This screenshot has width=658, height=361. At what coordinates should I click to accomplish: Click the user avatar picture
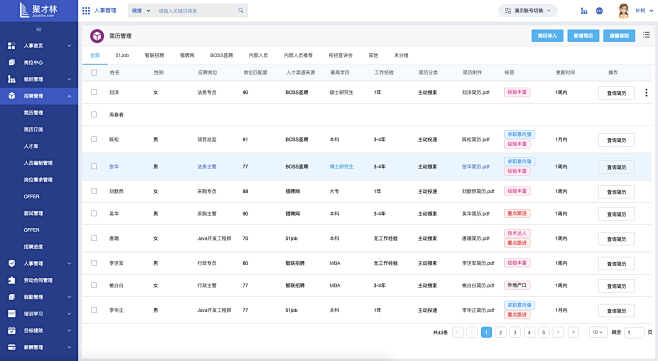(x=624, y=11)
